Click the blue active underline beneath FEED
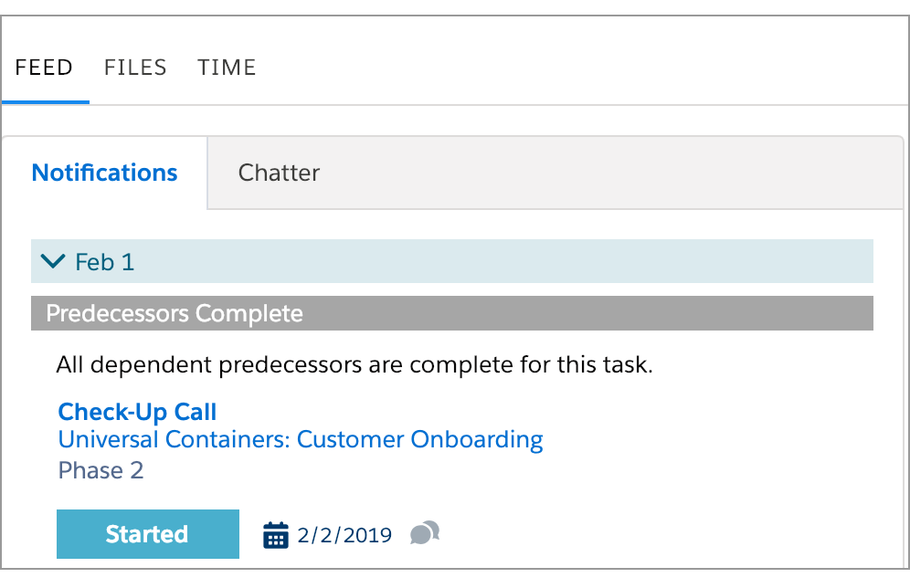The image size is (910, 588). click(46, 102)
